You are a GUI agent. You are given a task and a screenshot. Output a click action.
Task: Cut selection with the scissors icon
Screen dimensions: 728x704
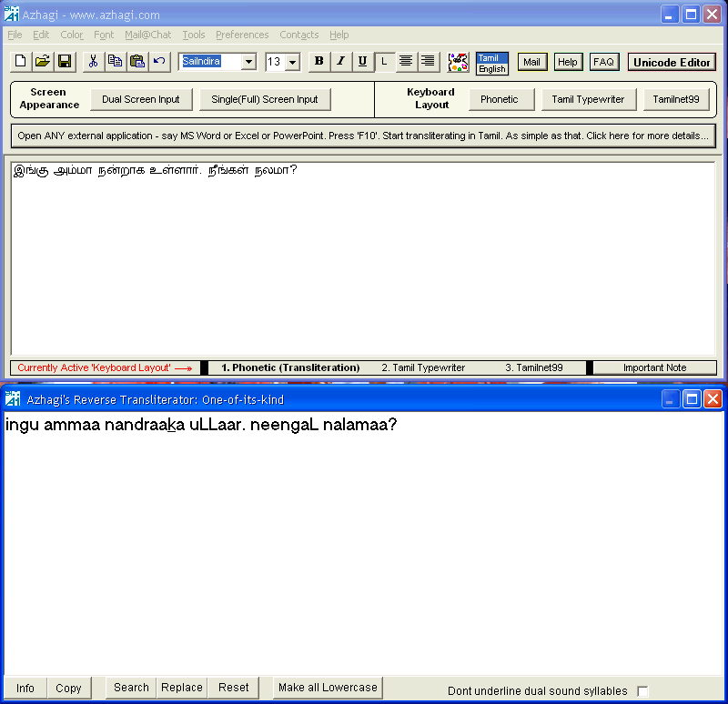tap(94, 61)
